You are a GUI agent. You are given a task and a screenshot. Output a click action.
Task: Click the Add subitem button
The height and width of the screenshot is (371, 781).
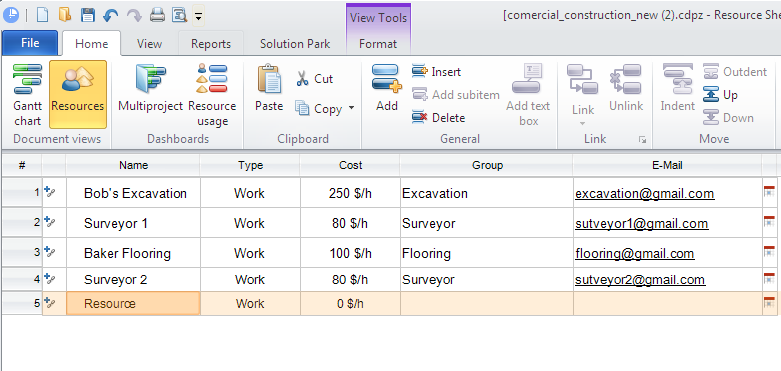456,95
